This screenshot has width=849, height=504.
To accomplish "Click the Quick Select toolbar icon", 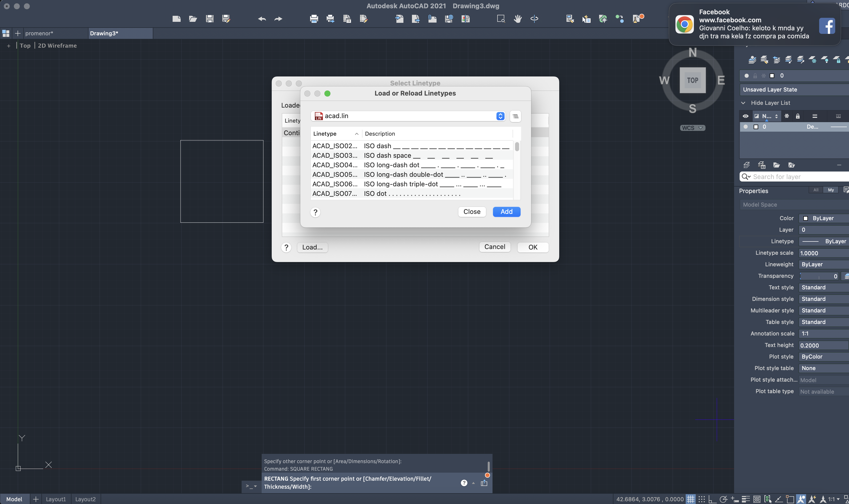I will [586, 19].
